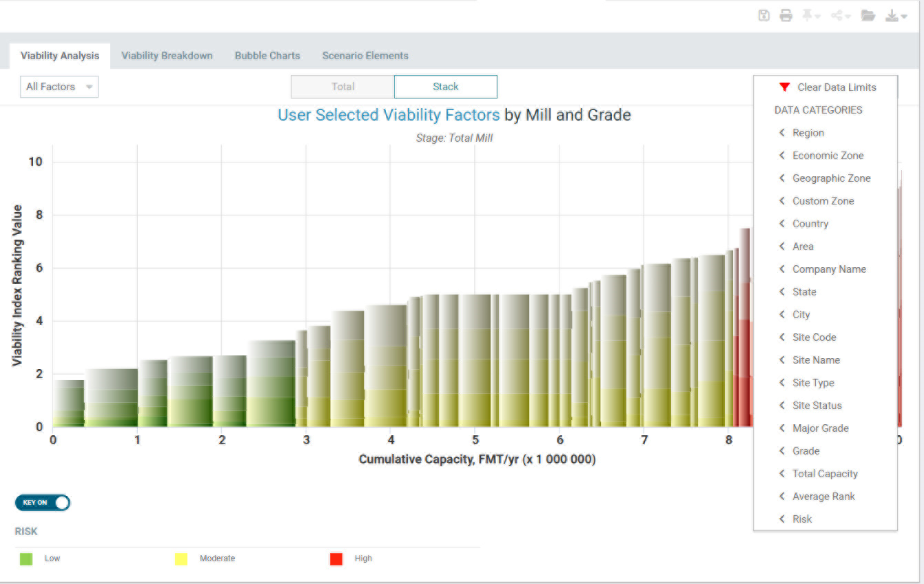Switch the chart to Total view
Viewport: 924px width, 584px height.
(x=342, y=87)
